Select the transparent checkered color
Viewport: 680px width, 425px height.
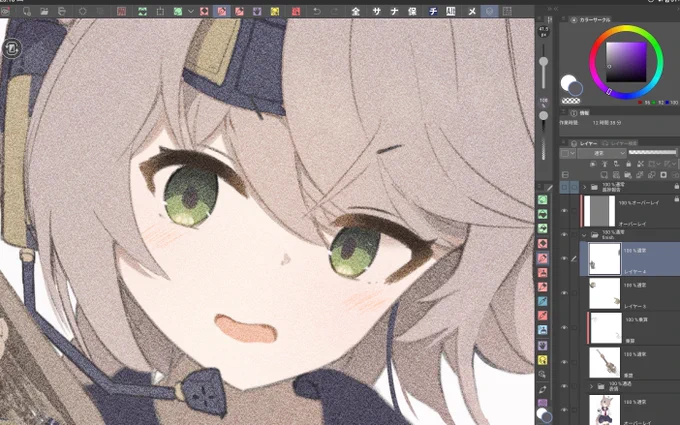pyautogui.click(x=571, y=101)
